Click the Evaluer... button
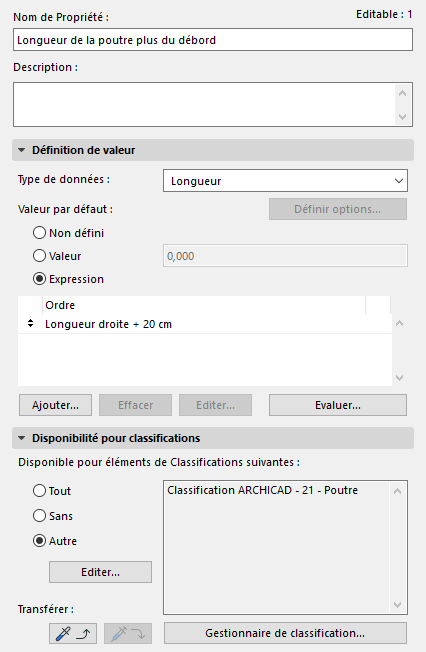Screen dimensions: 426x652 pyautogui.click(x=338, y=405)
